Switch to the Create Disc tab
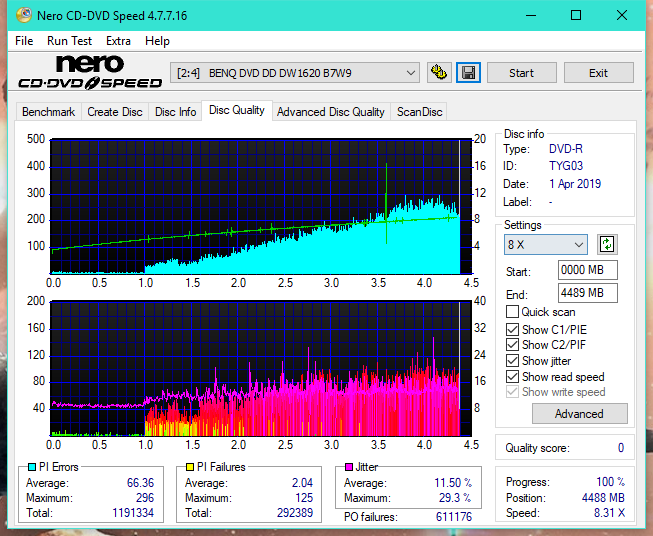Image resolution: width=653 pixels, height=536 pixels. coord(115,112)
